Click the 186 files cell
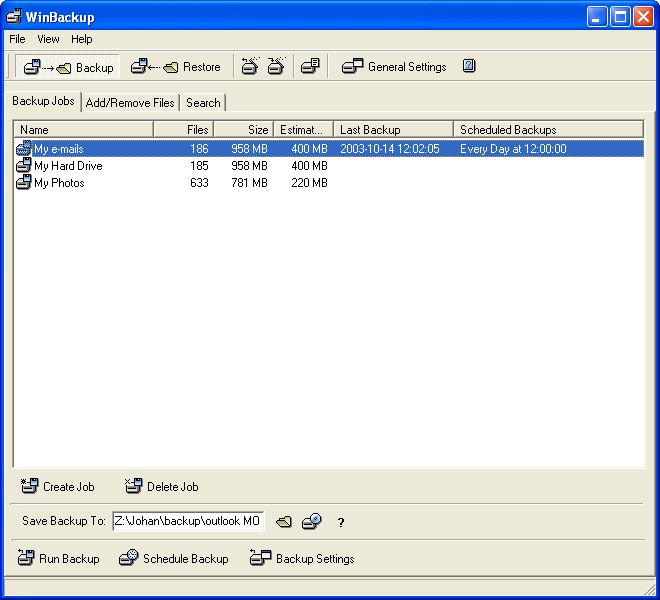The width and height of the screenshot is (660, 600). pos(199,149)
